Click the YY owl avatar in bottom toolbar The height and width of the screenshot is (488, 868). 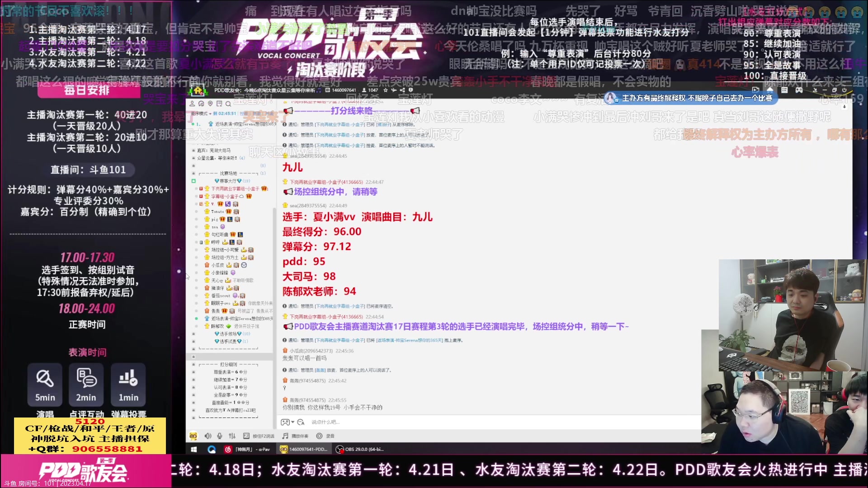tap(193, 436)
